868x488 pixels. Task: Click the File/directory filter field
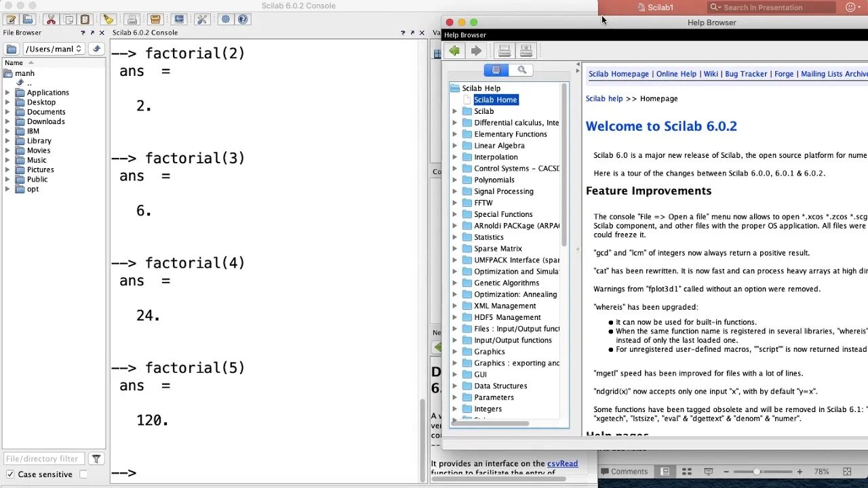point(45,459)
